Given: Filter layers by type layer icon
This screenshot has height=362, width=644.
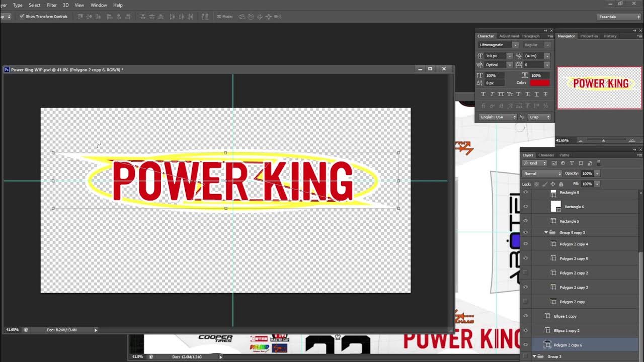Looking at the screenshot, I should coord(572,163).
